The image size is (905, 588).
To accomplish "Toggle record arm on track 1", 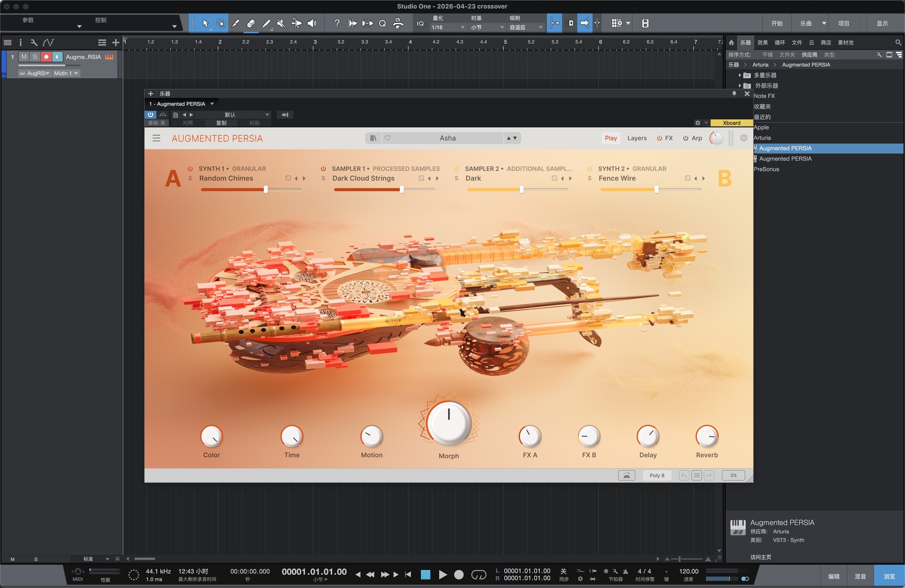I will [x=46, y=57].
